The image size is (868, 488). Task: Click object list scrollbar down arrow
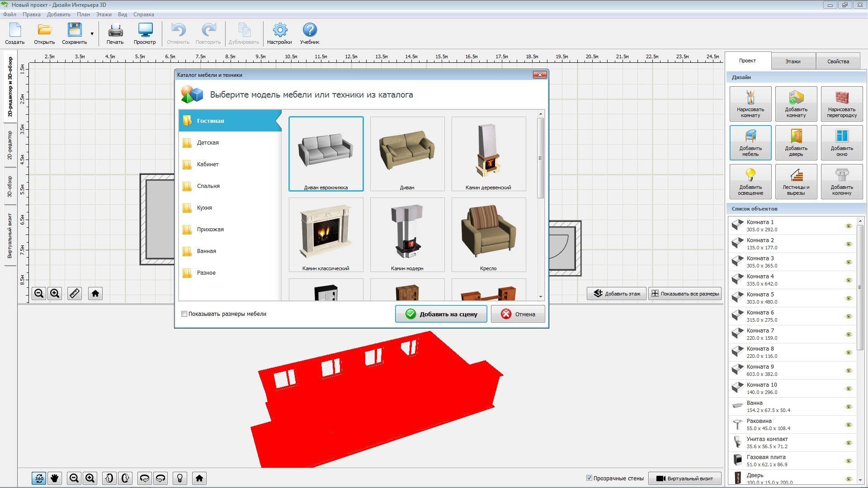[x=860, y=479]
